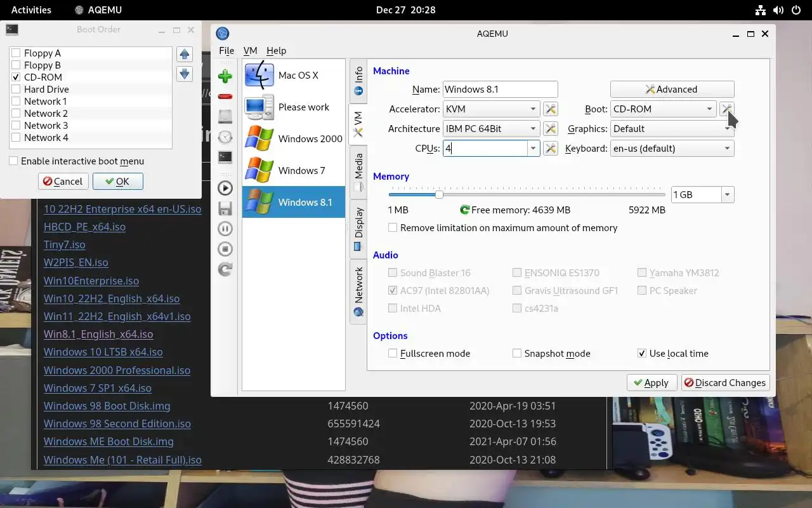Image resolution: width=812 pixels, height=508 pixels.
Task: Open the Keyboard en-us dropdown
Action: [x=672, y=149]
